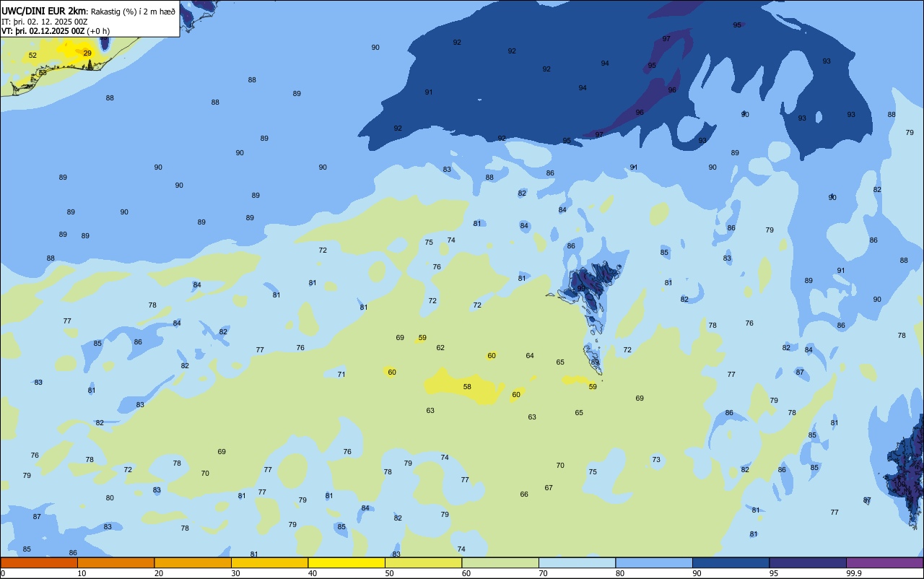Click the pale blue 70–80 legend swatch
Viewport: 924px width, 579px height.
point(577,562)
